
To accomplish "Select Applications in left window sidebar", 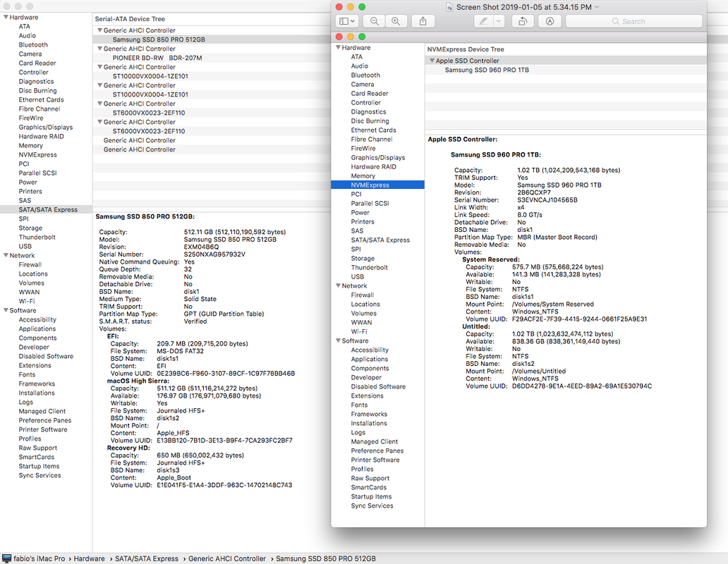I will pos(37,329).
